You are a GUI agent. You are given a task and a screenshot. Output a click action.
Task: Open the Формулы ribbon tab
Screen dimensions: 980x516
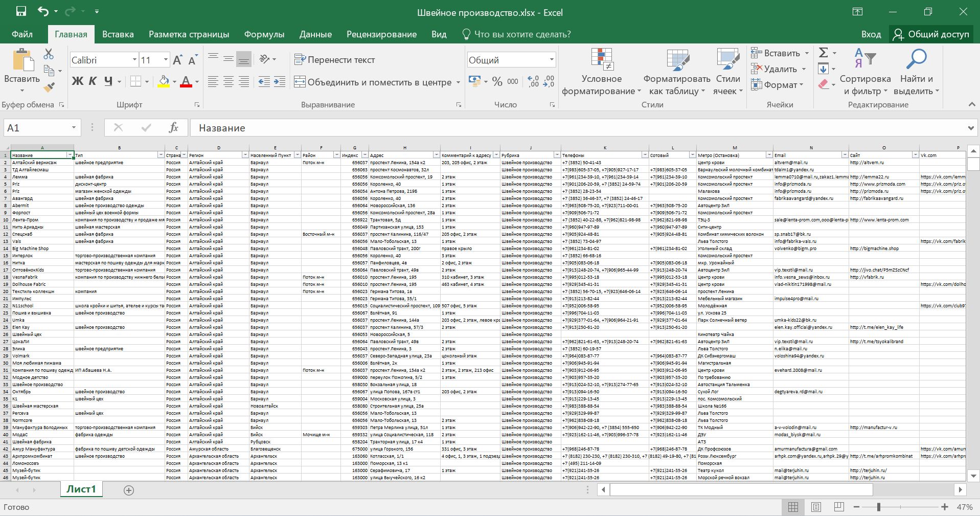[x=264, y=34]
